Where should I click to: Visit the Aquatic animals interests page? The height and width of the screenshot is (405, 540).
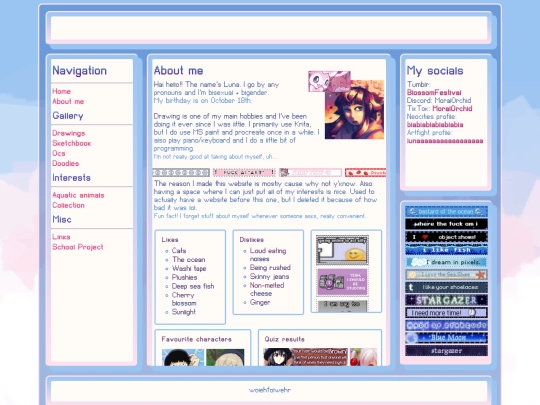(78, 195)
